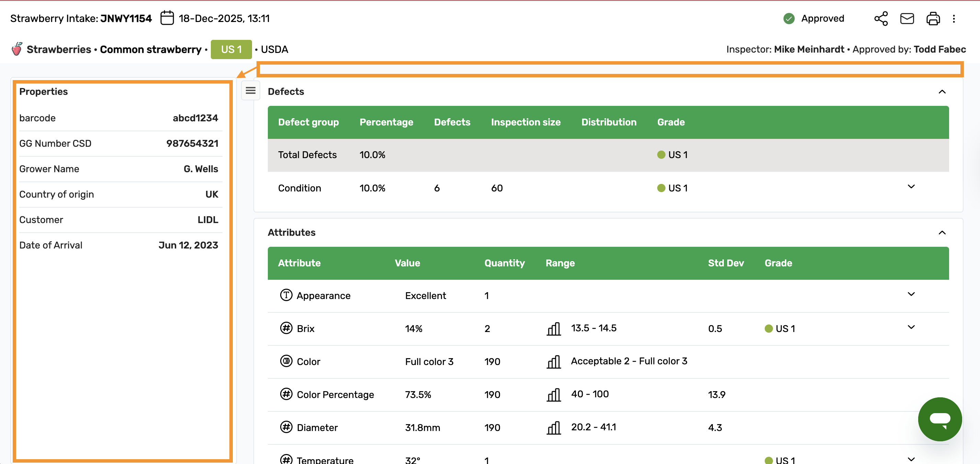Click the Std Dev column header
Screen dimensions: 980x464
726,263
